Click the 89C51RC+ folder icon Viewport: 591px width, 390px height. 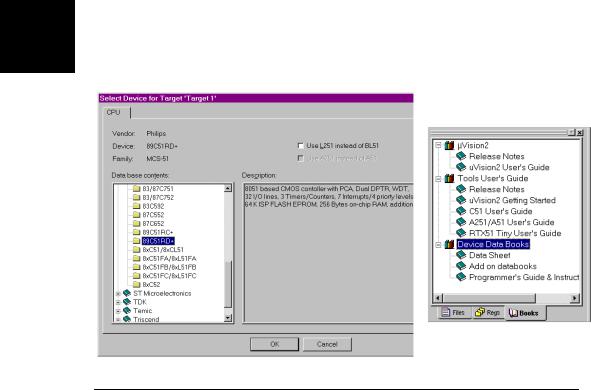[x=136, y=232]
